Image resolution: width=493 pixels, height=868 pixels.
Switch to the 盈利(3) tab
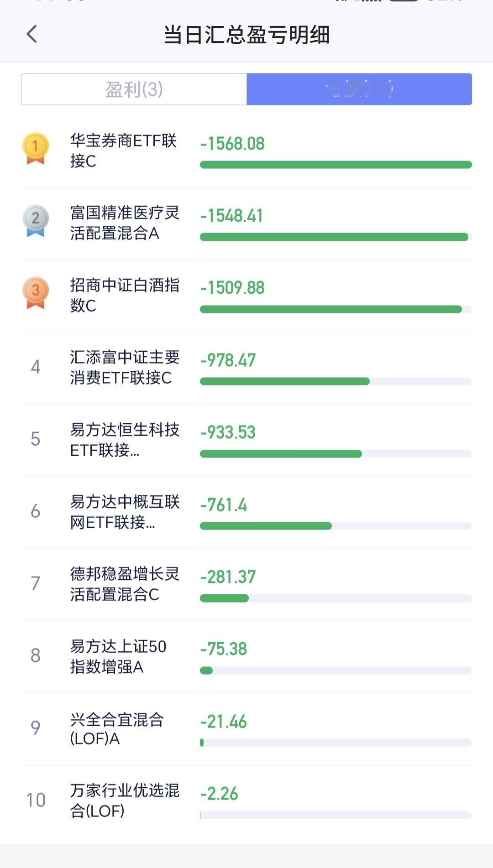134,89
